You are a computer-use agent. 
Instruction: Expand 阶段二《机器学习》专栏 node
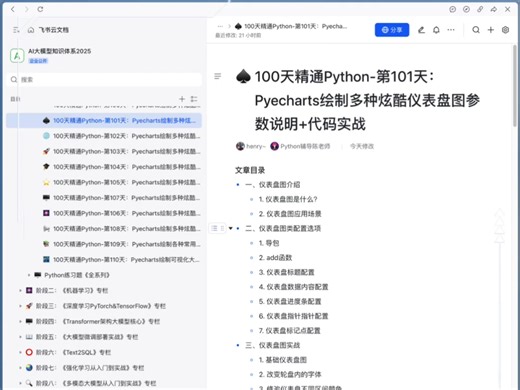[x=20, y=291]
